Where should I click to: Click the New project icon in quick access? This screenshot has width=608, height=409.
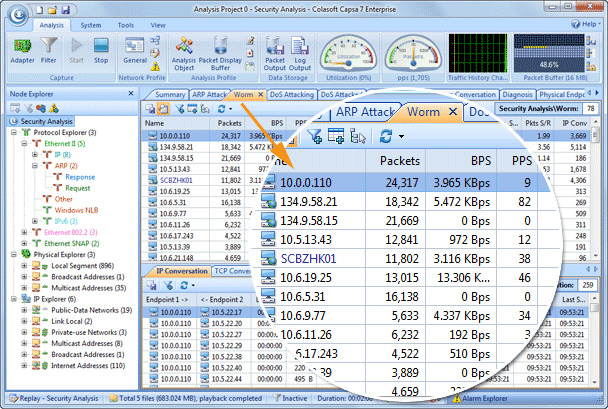(40, 9)
